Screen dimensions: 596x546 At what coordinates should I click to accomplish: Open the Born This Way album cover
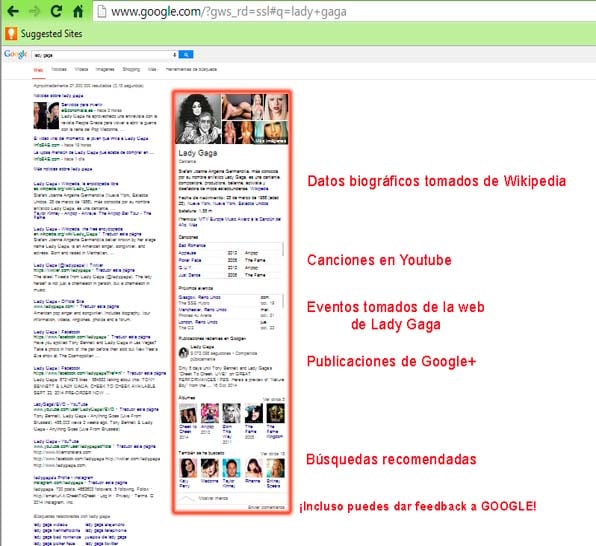tap(231, 413)
